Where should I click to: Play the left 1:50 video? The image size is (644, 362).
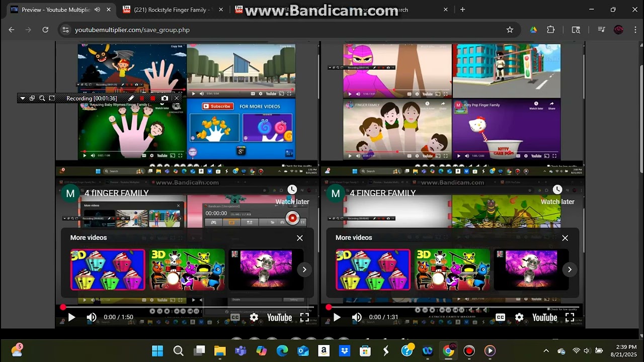(71, 317)
